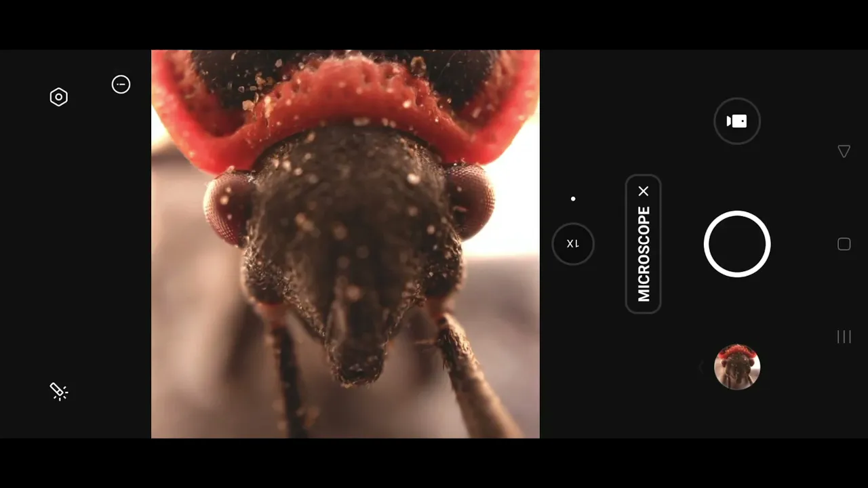
Task: Tap the zoom level dot indicator
Action: [x=573, y=199]
